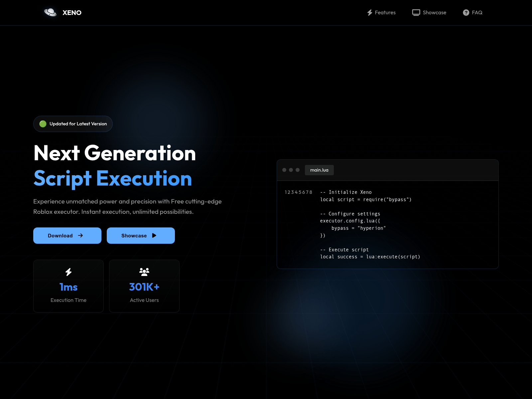Click the line numbers 12345678 in the editor
The width and height of the screenshot is (532, 399).
point(299,192)
